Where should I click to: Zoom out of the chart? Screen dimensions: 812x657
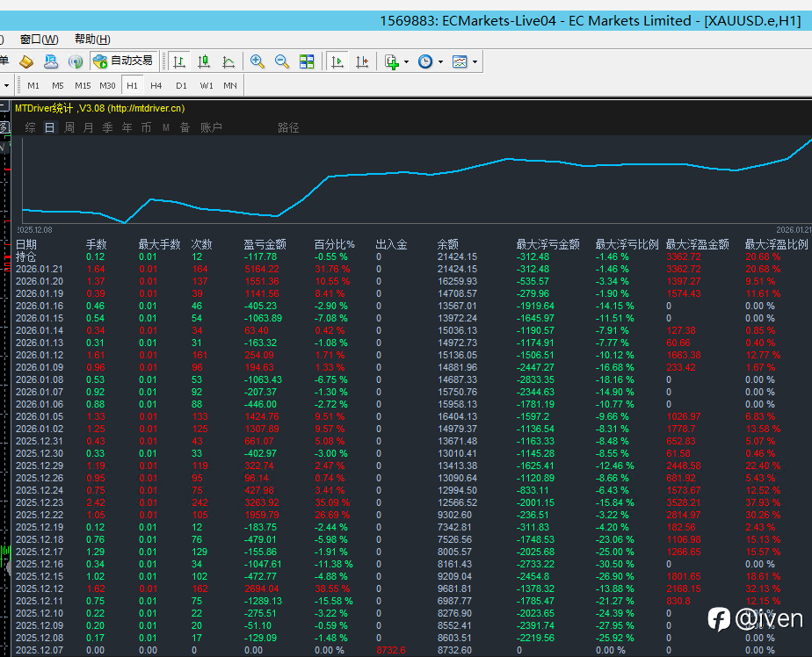point(282,61)
